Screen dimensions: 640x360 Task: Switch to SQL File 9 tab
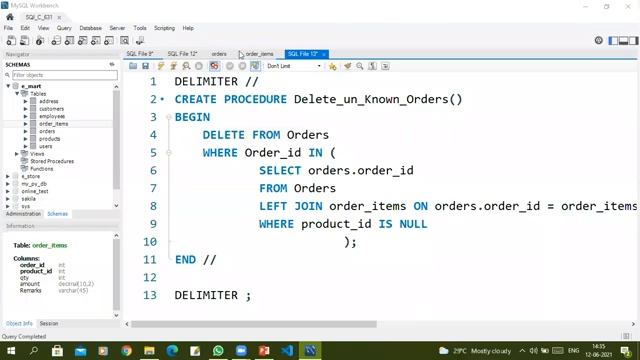coord(140,54)
